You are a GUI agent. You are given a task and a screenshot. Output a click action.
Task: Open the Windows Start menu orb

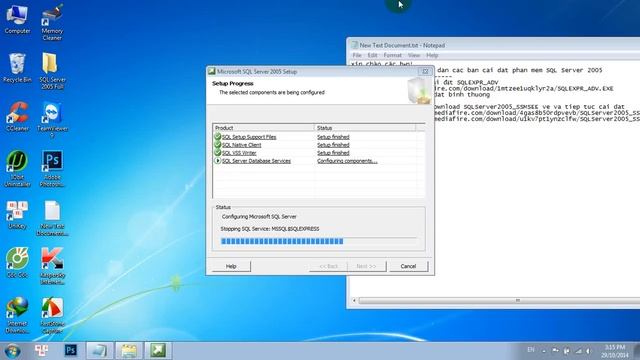(12, 351)
